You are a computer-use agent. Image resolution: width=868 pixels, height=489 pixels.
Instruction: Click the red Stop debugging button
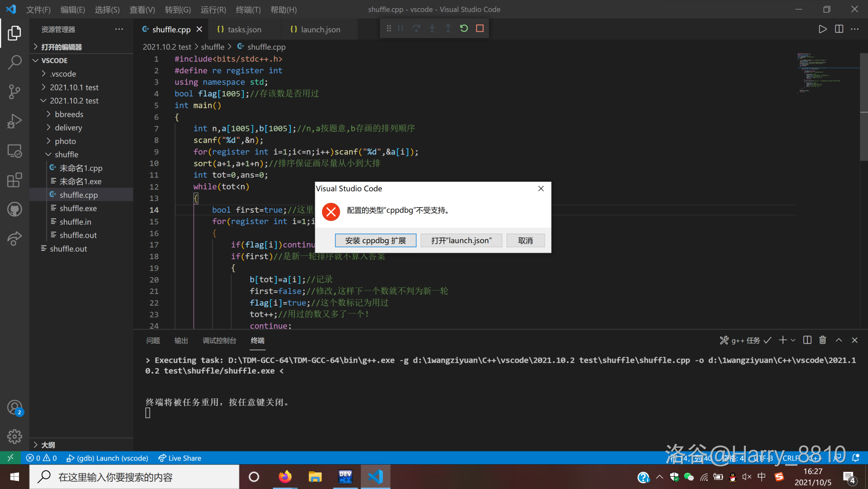click(x=480, y=29)
